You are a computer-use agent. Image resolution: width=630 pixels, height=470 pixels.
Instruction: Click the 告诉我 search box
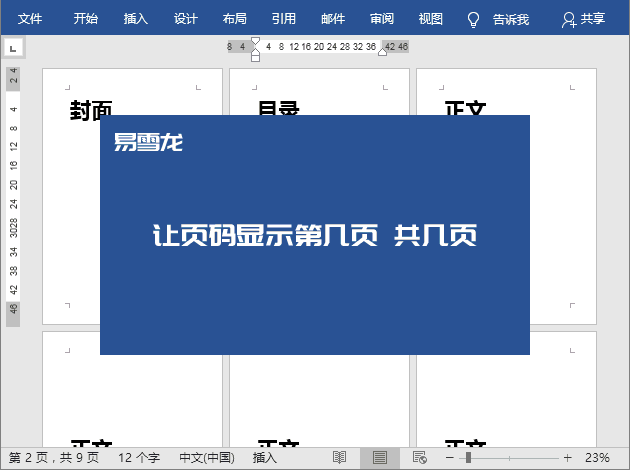[511, 19]
